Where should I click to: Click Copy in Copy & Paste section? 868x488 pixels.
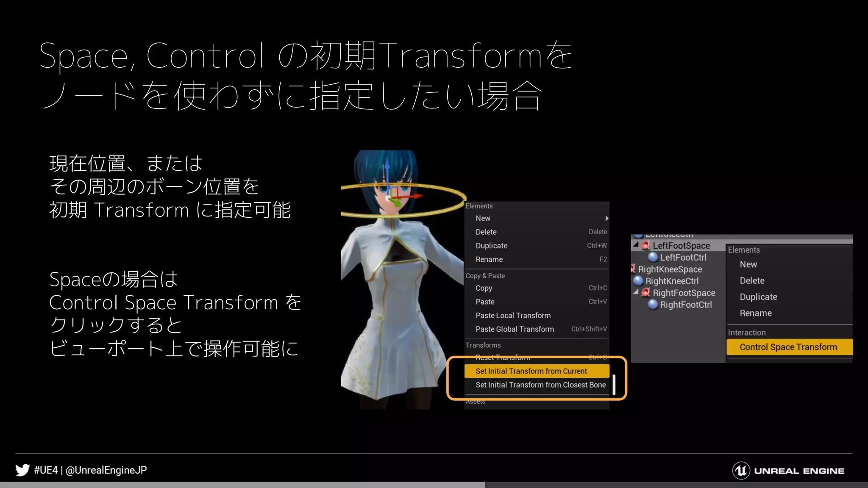click(x=537, y=288)
